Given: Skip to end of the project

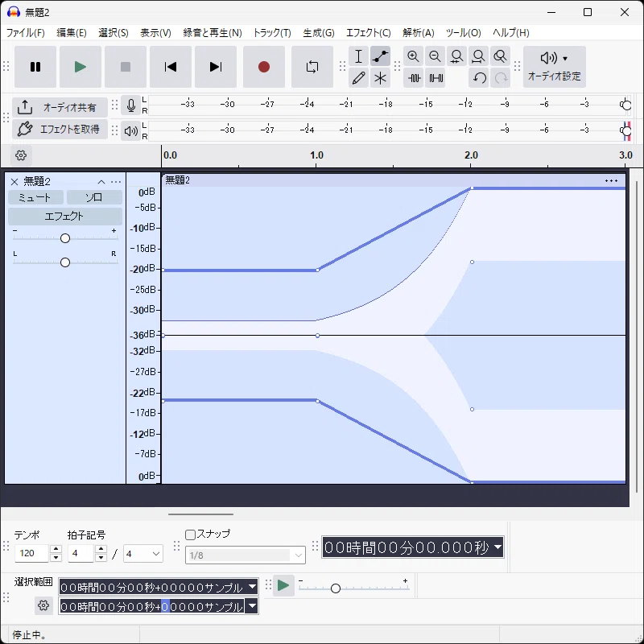Looking at the screenshot, I should 216,67.
